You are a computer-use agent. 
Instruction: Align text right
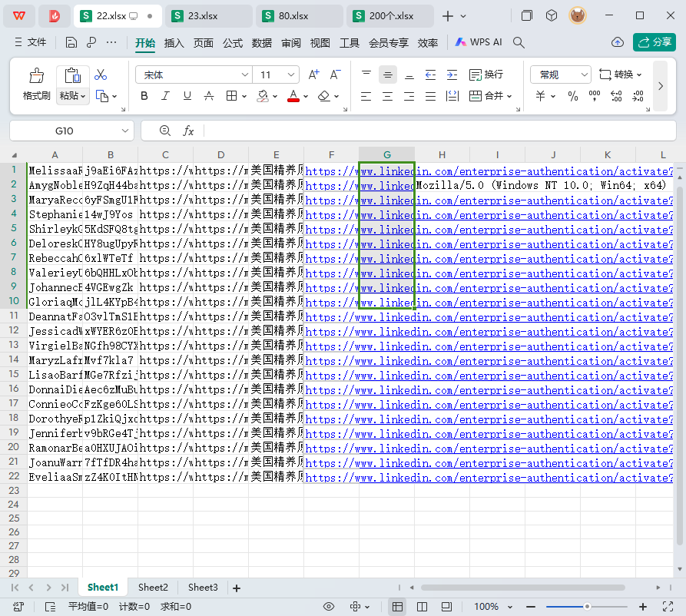(409, 96)
